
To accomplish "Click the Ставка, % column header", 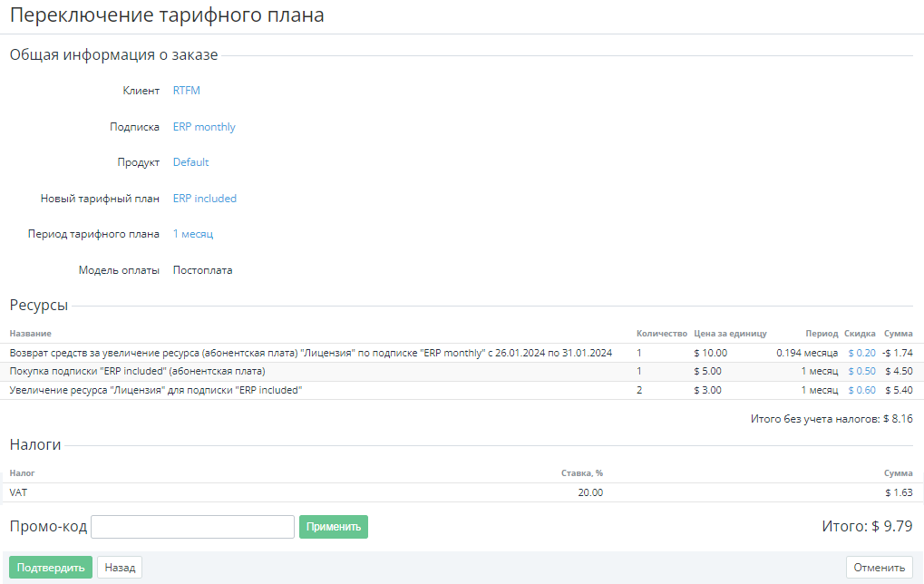I will tap(582, 473).
